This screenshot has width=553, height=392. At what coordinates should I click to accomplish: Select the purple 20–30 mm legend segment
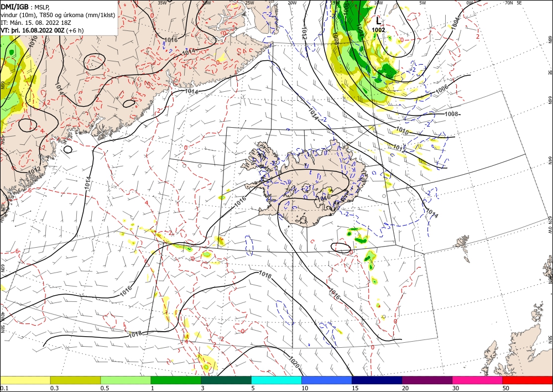click(x=427, y=380)
